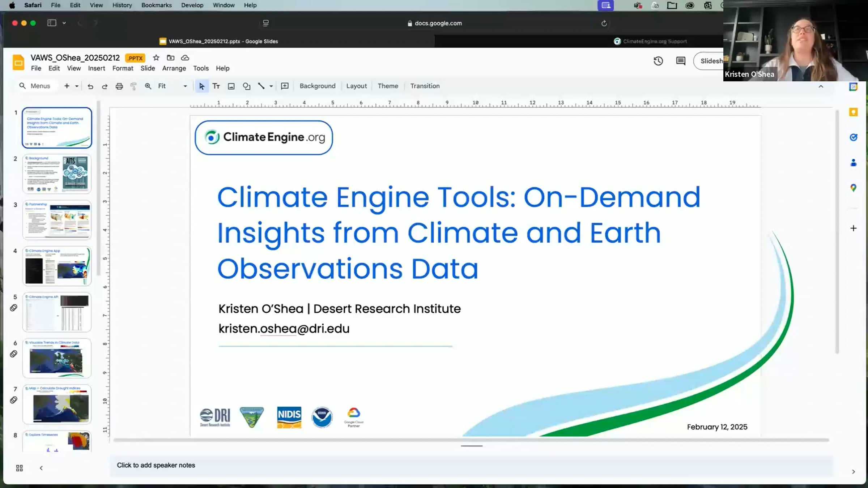Open Google Maps in the side panel

click(853, 188)
